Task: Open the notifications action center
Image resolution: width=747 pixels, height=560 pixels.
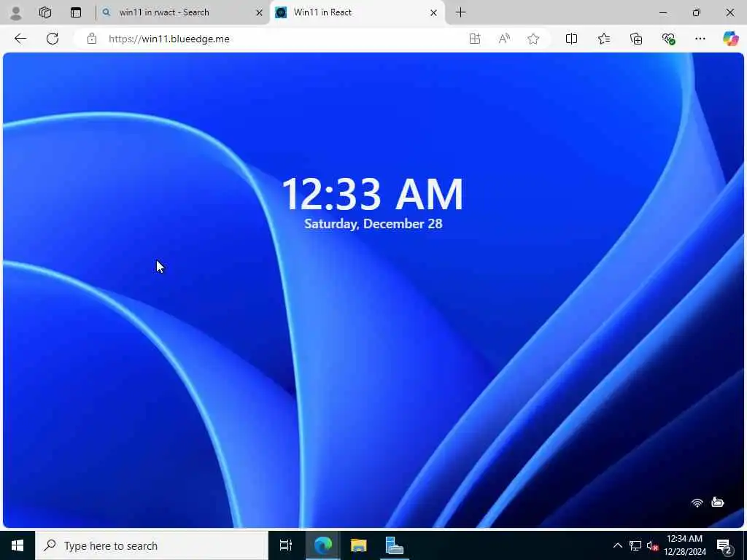Action: 724,546
